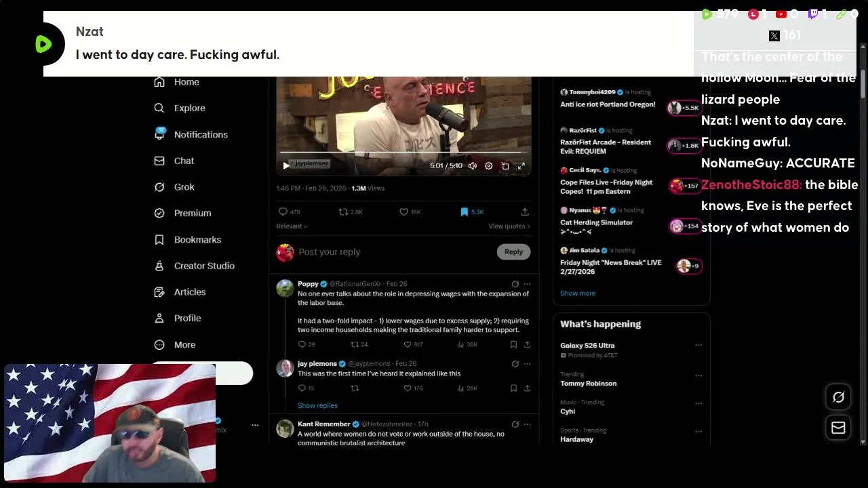Click Grok icon on Poppy's reply
Viewport: 868px width, 488px height.
coord(515,284)
